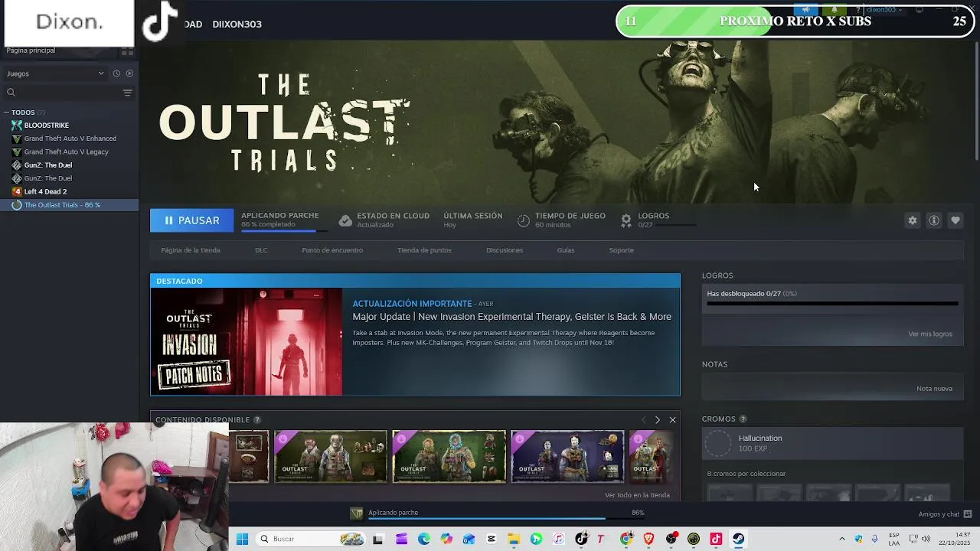Image resolution: width=980 pixels, height=551 pixels.
Task: Open Hallucination trading card badge
Action: 832,443
